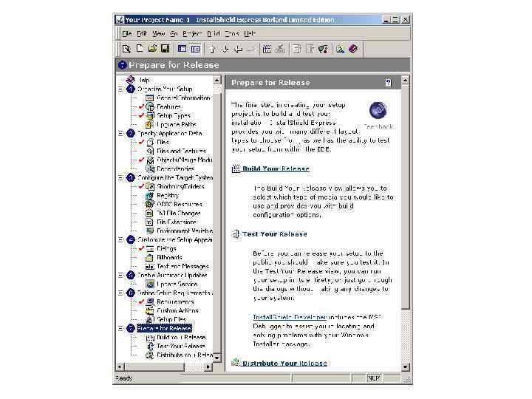Follow the Test Your Release heading link
Image resolution: width=532 pixels, height=399 pixels.
[275, 234]
